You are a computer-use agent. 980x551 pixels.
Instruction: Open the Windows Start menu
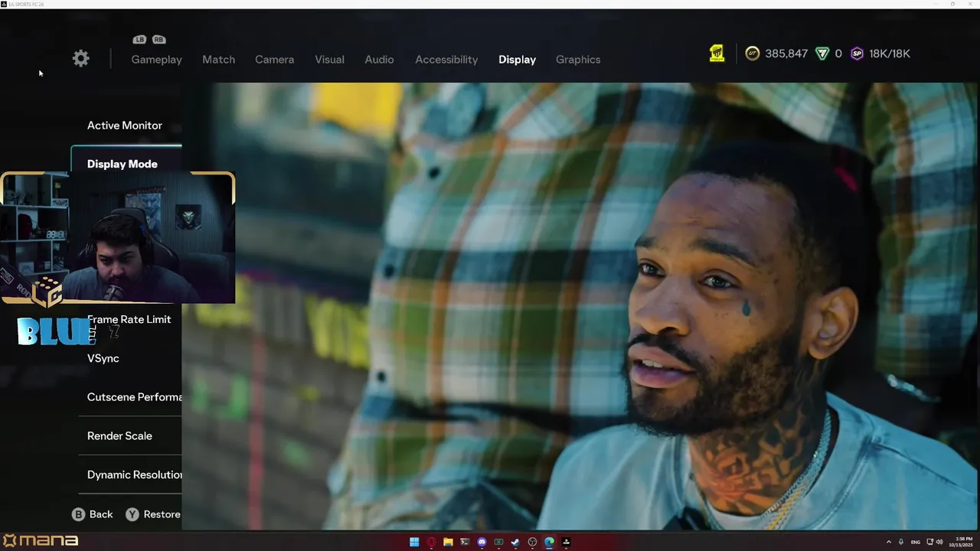[414, 542]
